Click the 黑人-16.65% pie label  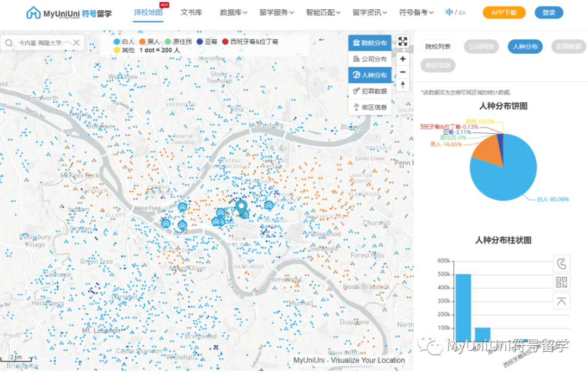(446, 144)
